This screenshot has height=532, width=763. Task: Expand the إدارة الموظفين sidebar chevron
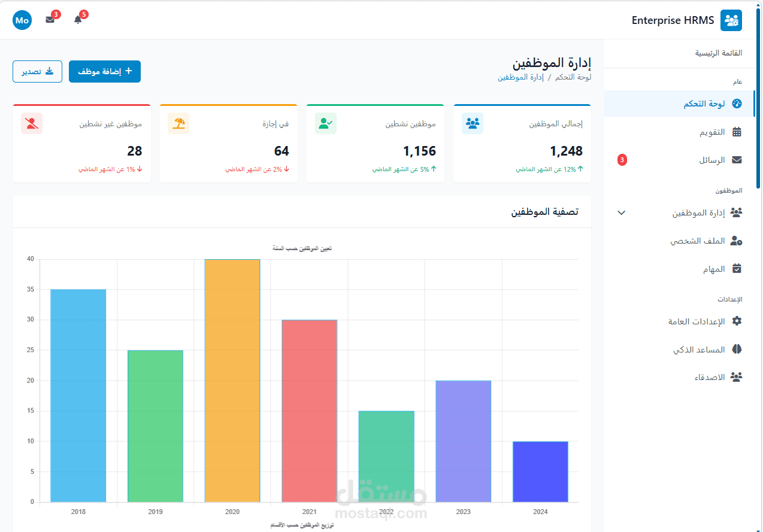[x=622, y=212]
